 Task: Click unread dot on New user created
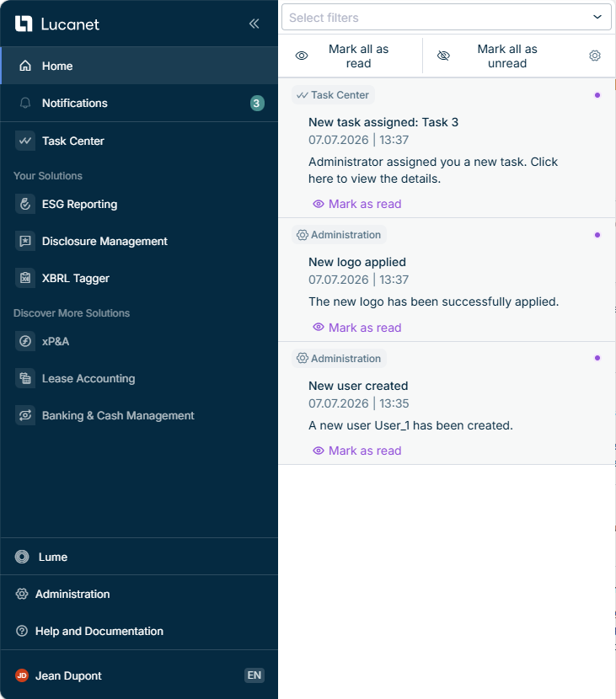coord(597,358)
